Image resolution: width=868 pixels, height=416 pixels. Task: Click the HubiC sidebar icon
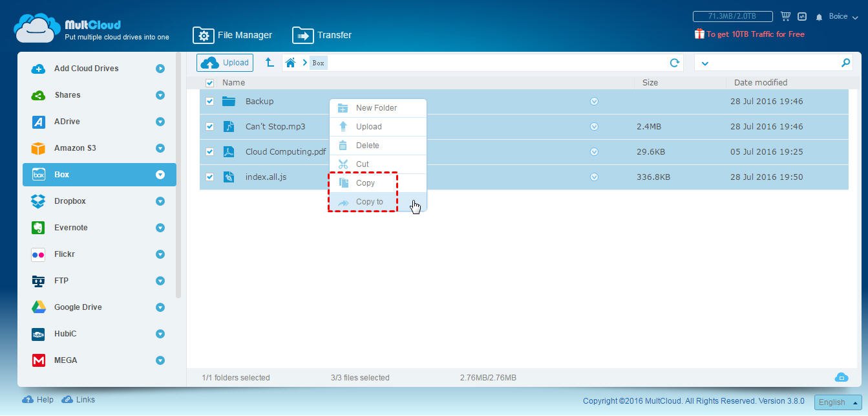[38, 334]
